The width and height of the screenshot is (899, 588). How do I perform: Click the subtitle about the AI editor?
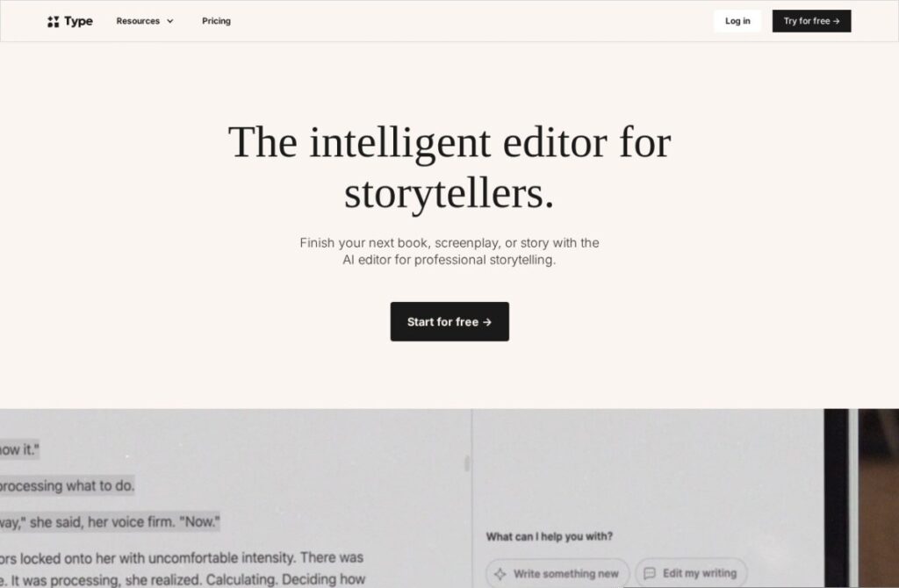pos(449,251)
